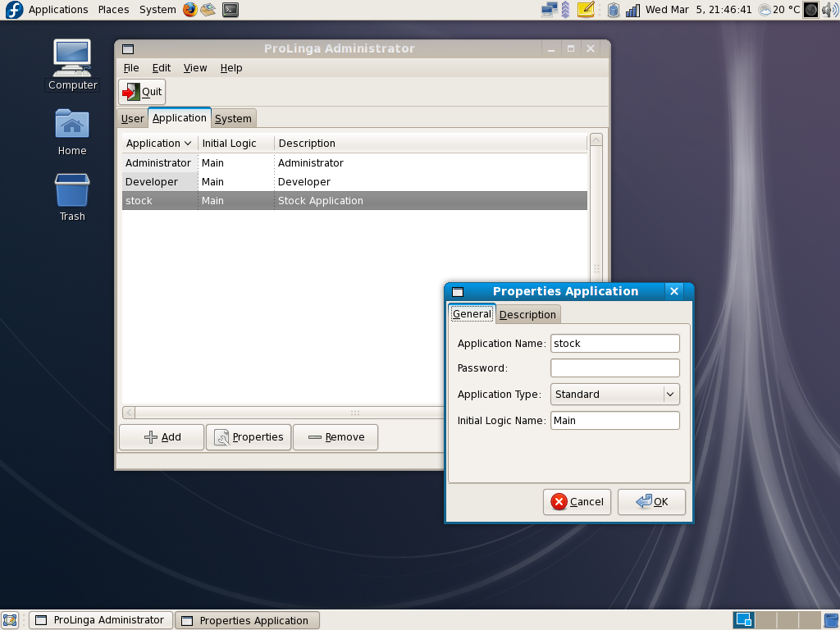Image resolution: width=840 pixels, height=630 pixels.
Task: Click the Properties Application taskbar button
Action: point(248,620)
